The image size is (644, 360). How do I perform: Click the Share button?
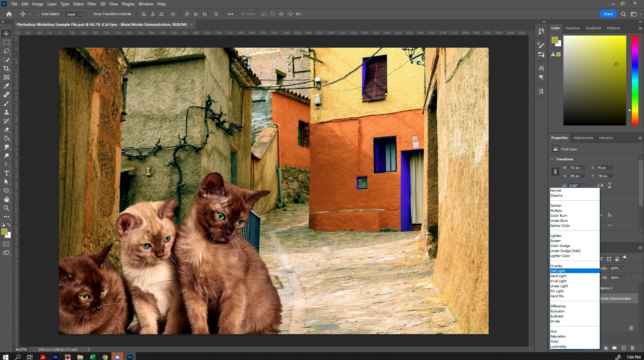pyautogui.click(x=608, y=14)
